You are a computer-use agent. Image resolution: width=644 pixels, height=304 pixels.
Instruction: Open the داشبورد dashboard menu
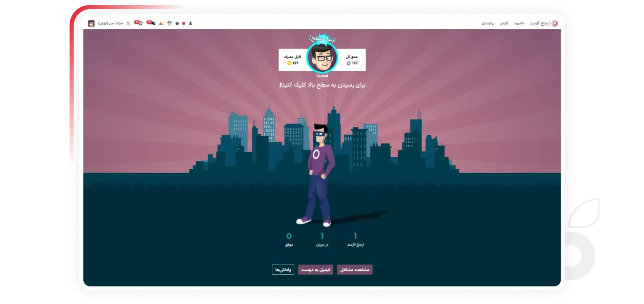tap(519, 23)
